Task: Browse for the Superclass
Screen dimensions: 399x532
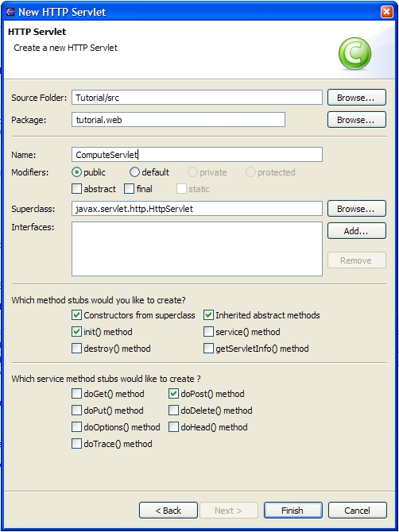Action: pyautogui.click(x=357, y=209)
